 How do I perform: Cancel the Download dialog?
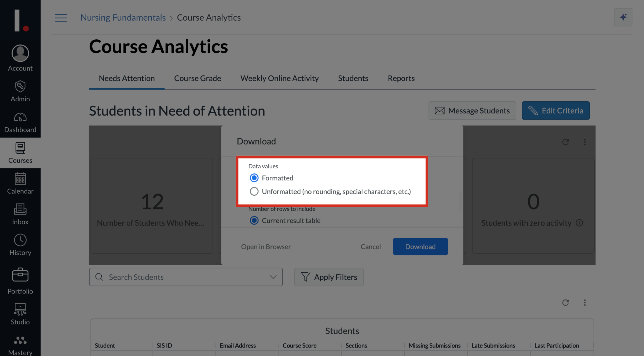(x=370, y=246)
